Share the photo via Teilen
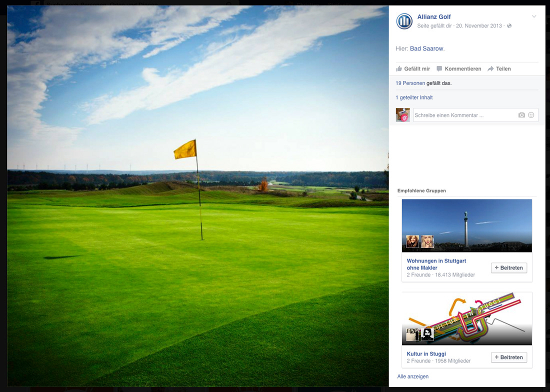Viewport: 550px width, 392px height. 499,68
